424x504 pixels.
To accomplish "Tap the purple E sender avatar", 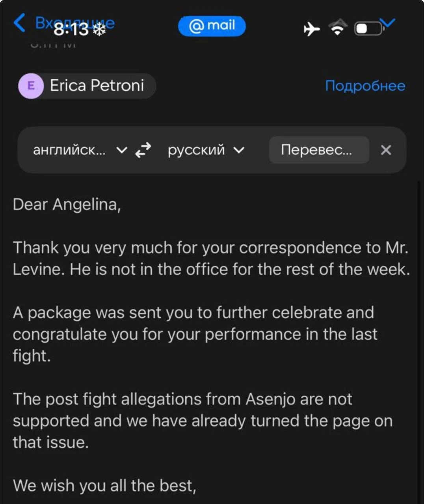I will pos(31,85).
